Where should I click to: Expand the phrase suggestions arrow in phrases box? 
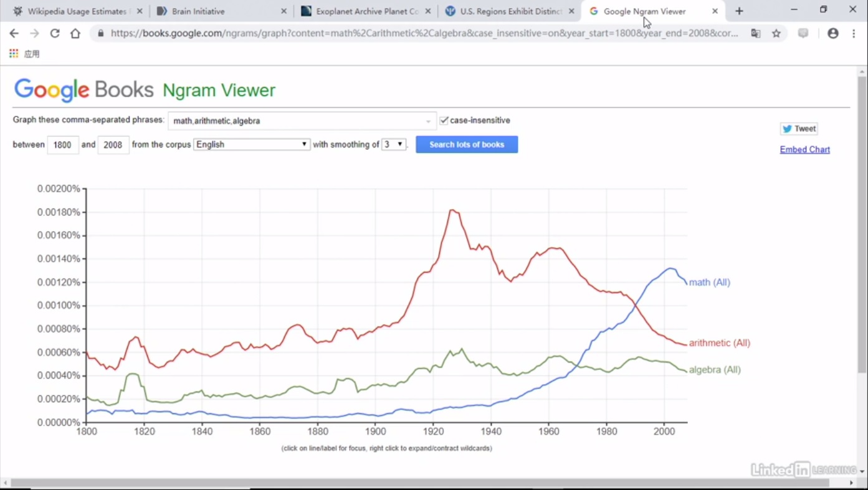pyautogui.click(x=428, y=121)
